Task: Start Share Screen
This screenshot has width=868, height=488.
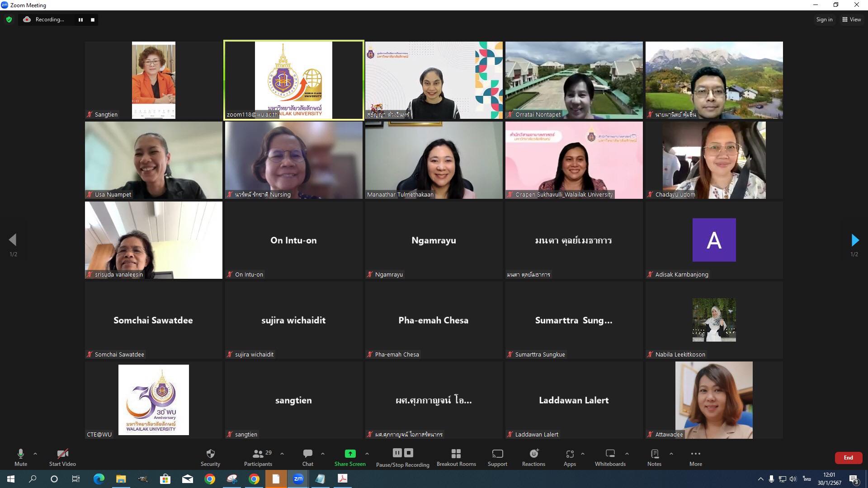Action: (350, 457)
